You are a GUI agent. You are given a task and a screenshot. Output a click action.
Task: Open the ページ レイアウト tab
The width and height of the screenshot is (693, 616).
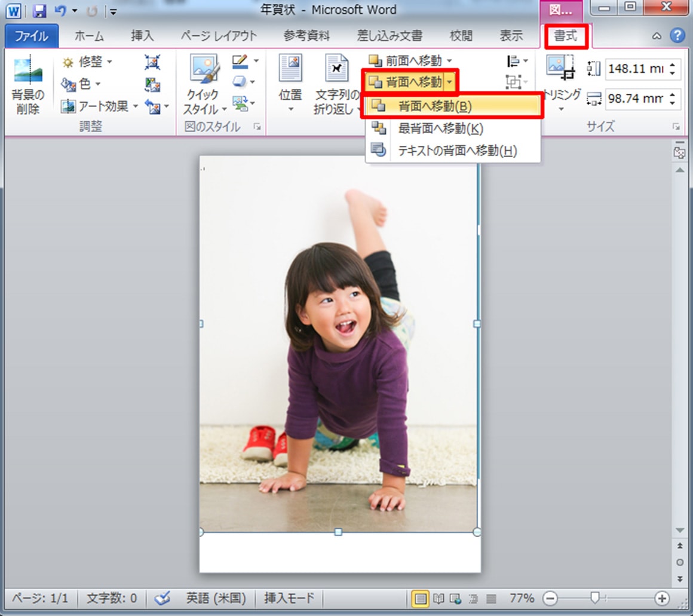point(219,36)
